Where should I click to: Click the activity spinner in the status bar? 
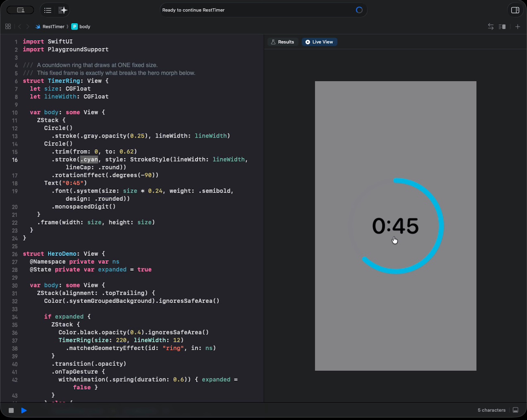pos(359,10)
